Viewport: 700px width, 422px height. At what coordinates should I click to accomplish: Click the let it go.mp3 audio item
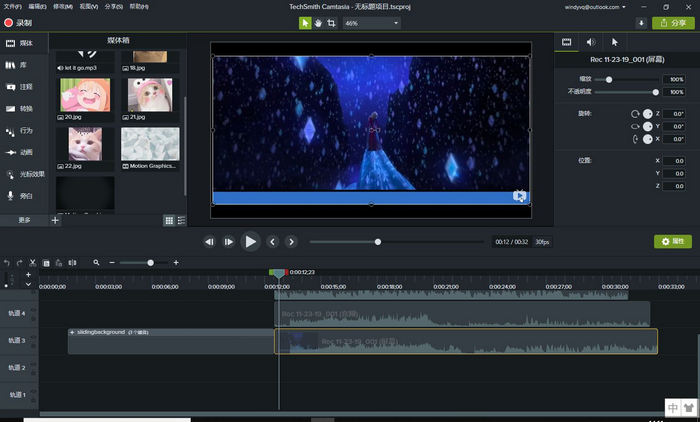point(85,62)
